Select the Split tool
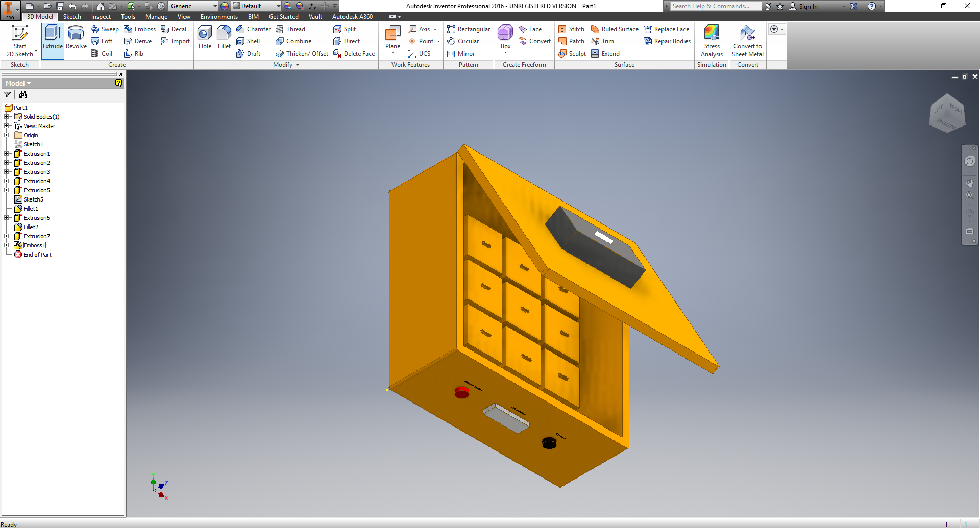This screenshot has width=980, height=528. coord(345,29)
